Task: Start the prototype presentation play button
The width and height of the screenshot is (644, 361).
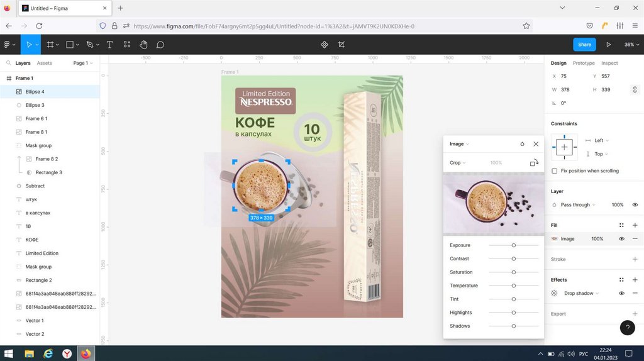Action: pyautogui.click(x=608, y=45)
